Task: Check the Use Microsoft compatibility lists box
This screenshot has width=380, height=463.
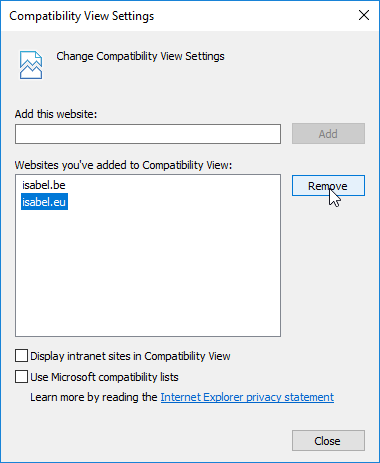Action: click(21, 377)
